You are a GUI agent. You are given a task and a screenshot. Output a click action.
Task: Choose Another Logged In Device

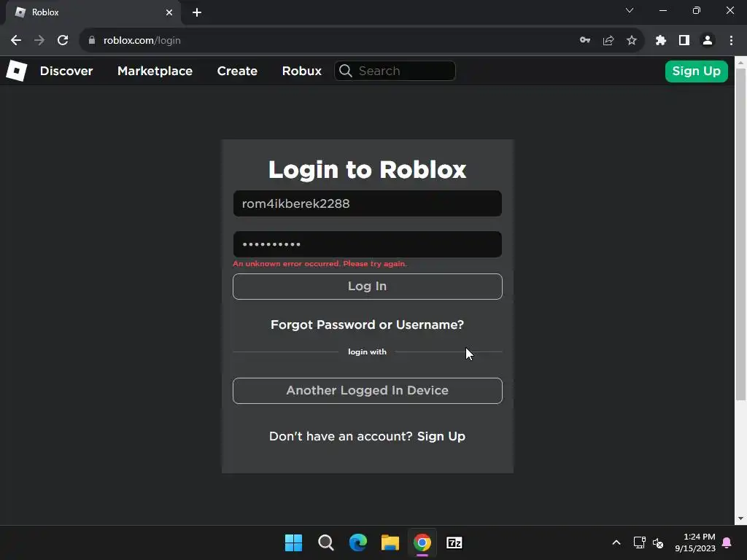pos(368,391)
